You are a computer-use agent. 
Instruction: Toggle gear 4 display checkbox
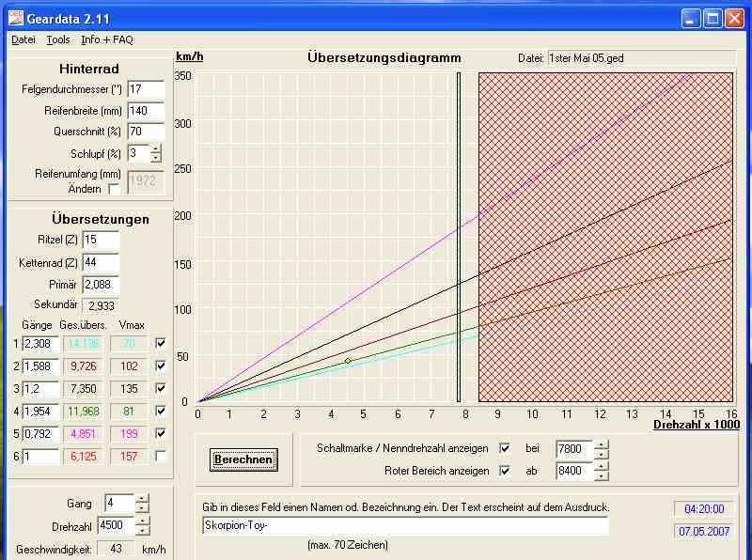coord(161,411)
